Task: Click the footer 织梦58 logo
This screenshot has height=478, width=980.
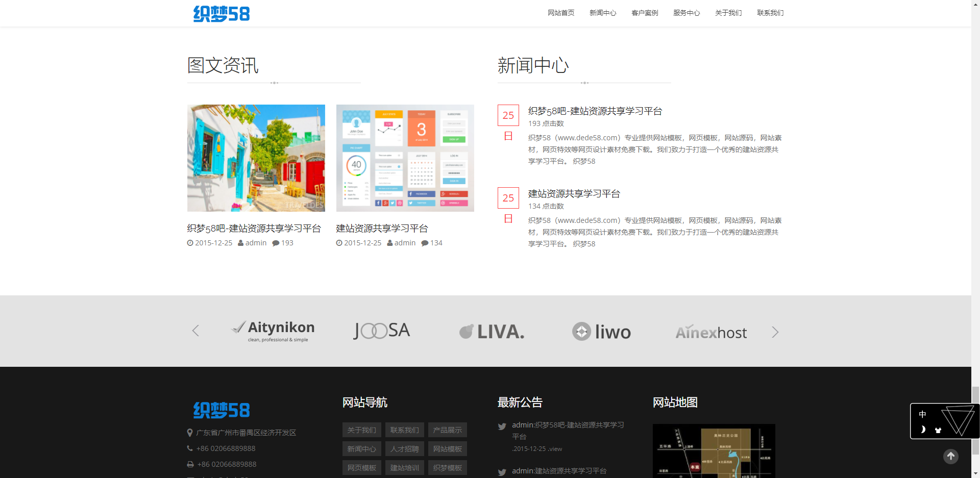Action: [x=222, y=410]
